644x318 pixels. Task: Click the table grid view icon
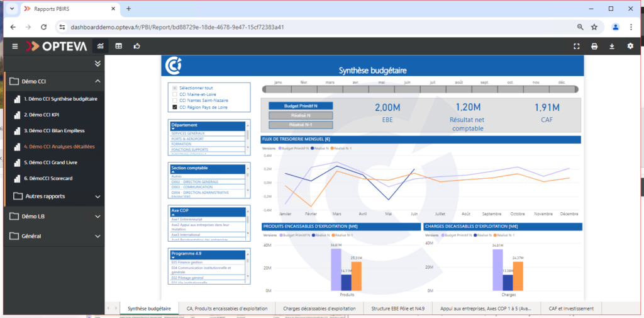point(118,46)
